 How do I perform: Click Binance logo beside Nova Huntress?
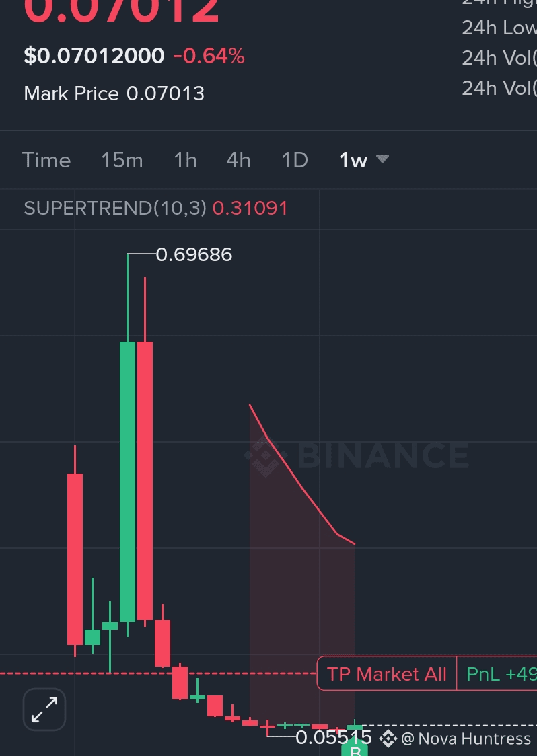pos(388,738)
